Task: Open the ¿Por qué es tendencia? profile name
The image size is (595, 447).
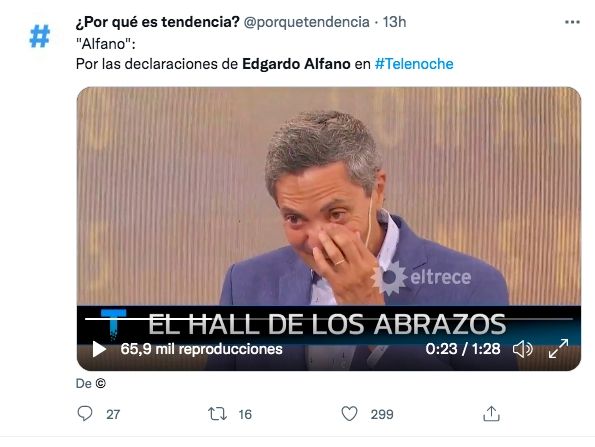Action: pyautogui.click(x=157, y=22)
